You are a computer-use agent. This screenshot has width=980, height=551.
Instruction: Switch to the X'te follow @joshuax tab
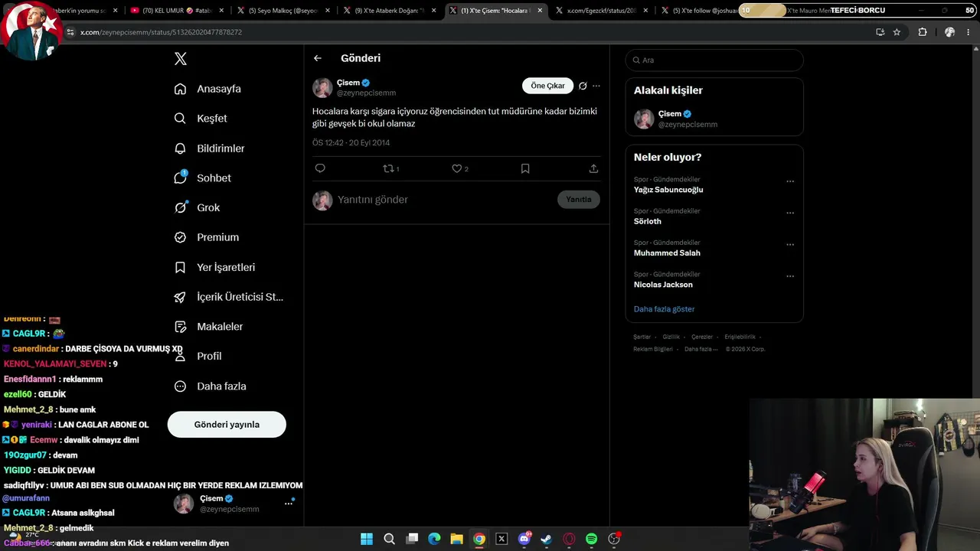click(x=701, y=11)
